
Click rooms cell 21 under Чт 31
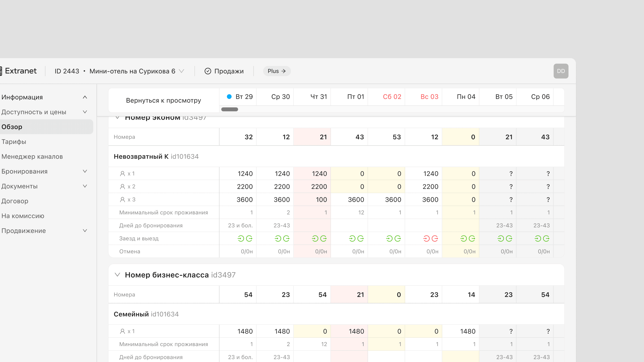pyautogui.click(x=312, y=137)
